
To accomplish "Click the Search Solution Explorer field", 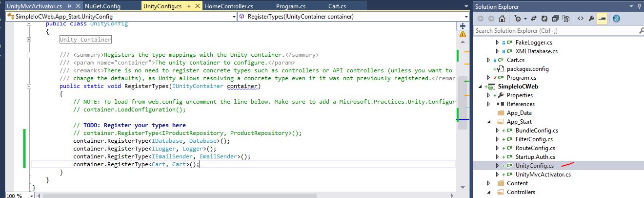I will [x=551, y=31].
